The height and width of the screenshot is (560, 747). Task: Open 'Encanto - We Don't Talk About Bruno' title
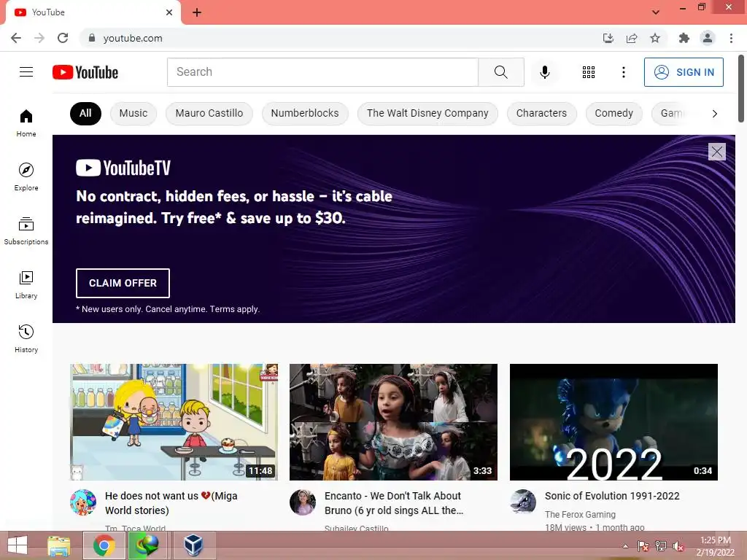pos(394,503)
